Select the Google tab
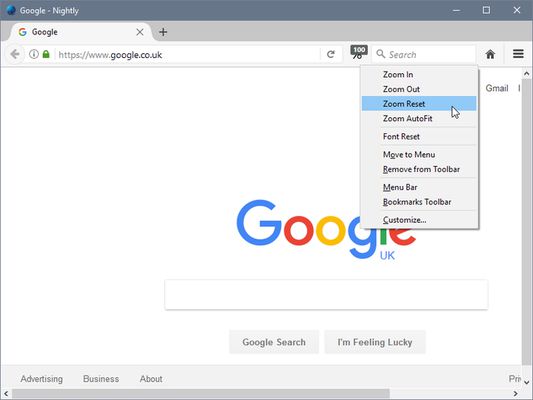 (80, 32)
